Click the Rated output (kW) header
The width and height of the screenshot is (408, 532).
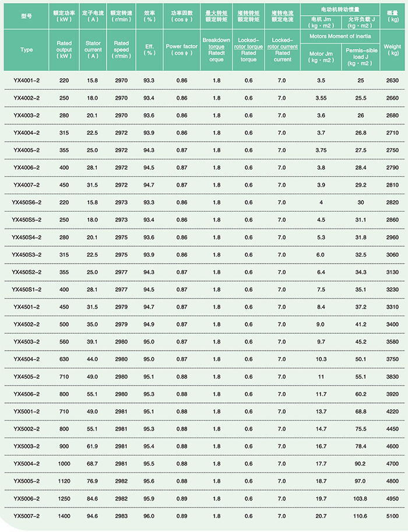point(64,50)
